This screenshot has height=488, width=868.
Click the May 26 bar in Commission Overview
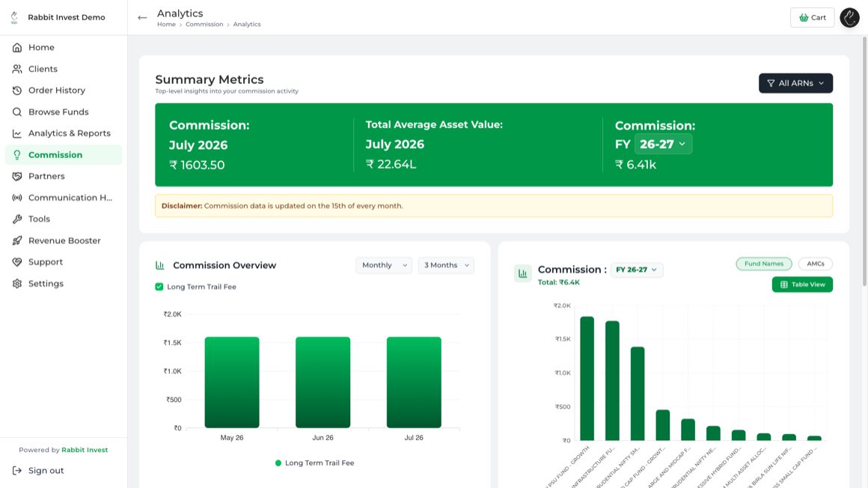(232, 382)
